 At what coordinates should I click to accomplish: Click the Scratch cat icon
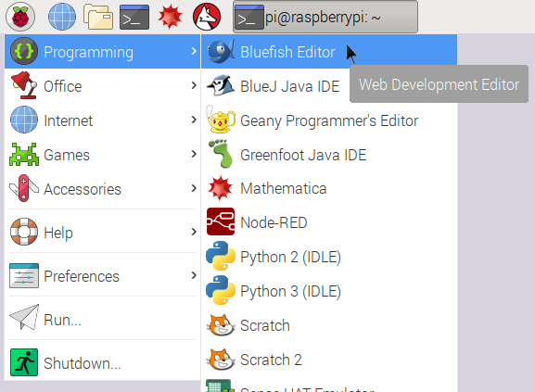[x=221, y=325]
